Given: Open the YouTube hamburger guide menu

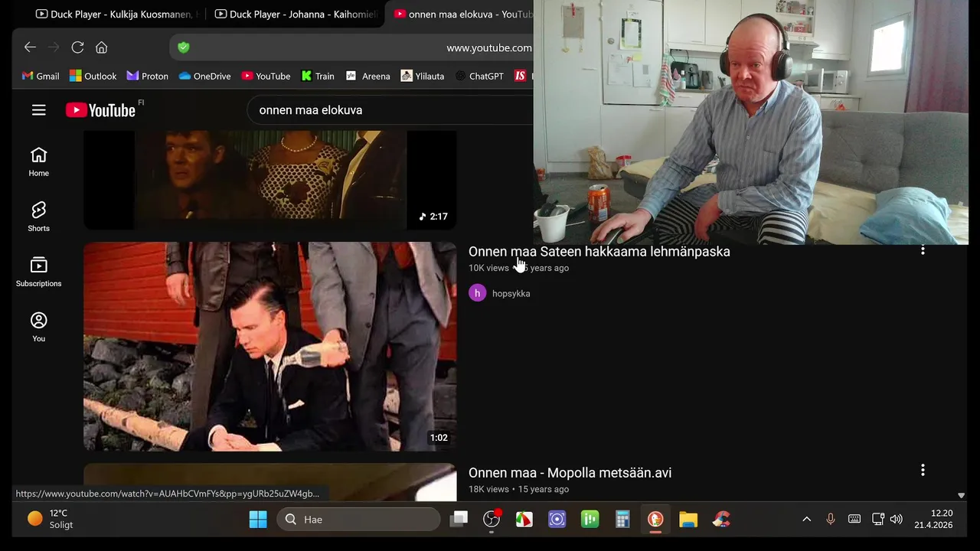Looking at the screenshot, I should [x=39, y=110].
